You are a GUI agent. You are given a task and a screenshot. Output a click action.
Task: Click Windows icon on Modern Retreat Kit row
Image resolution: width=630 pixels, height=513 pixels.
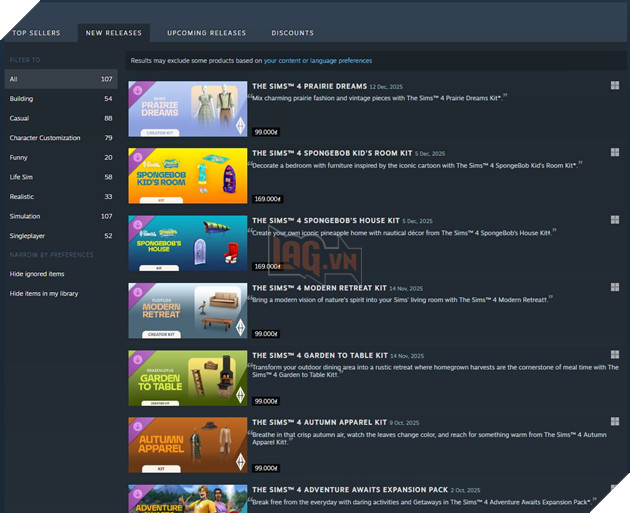(615, 288)
